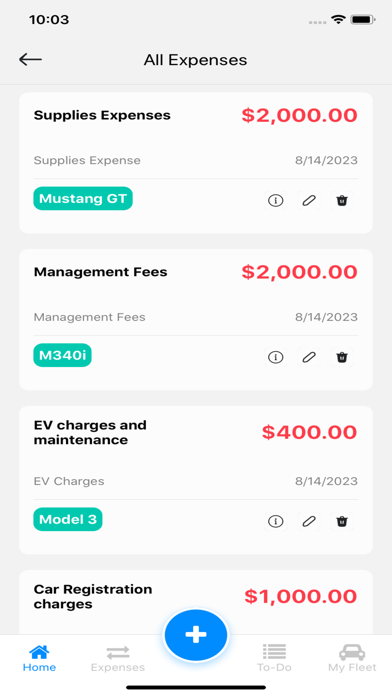Image resolution: width=392 pixels, height=696 pixels.
Task: Delete the EV charges and maintenance entry
Action: (342, 522)
